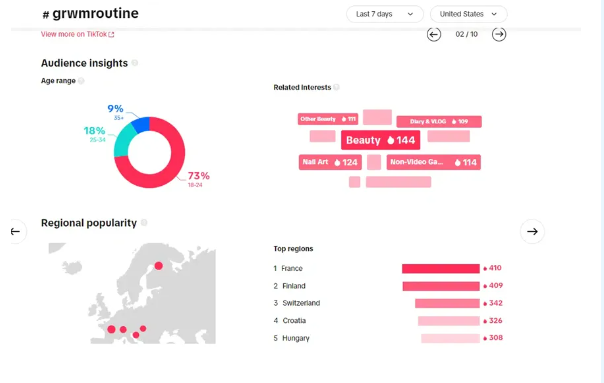Go to next video with right arrow
This screenshot has width=604, height=383.
click(499, 34)
